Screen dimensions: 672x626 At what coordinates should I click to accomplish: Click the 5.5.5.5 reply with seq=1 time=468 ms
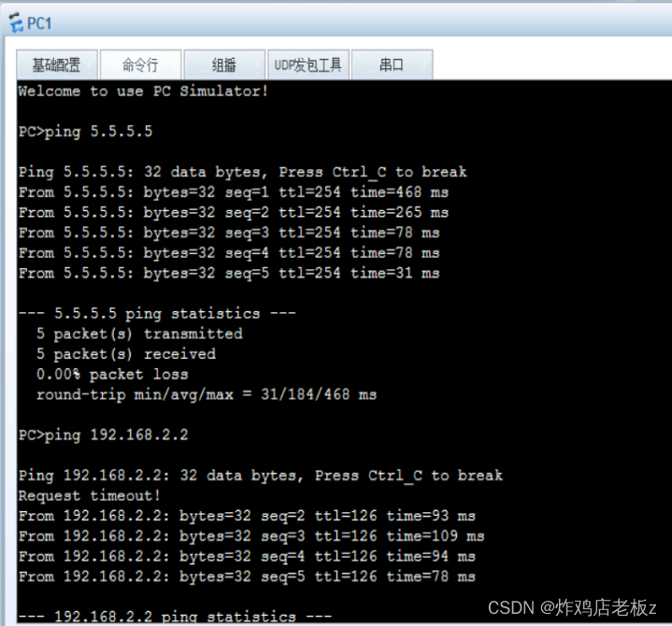(234, 192)
